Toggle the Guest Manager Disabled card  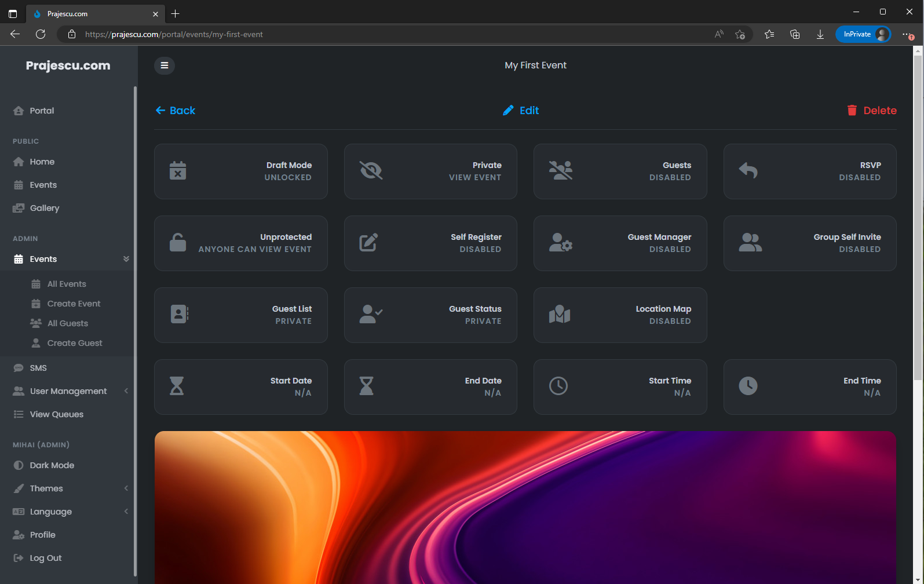click(620, 243)
